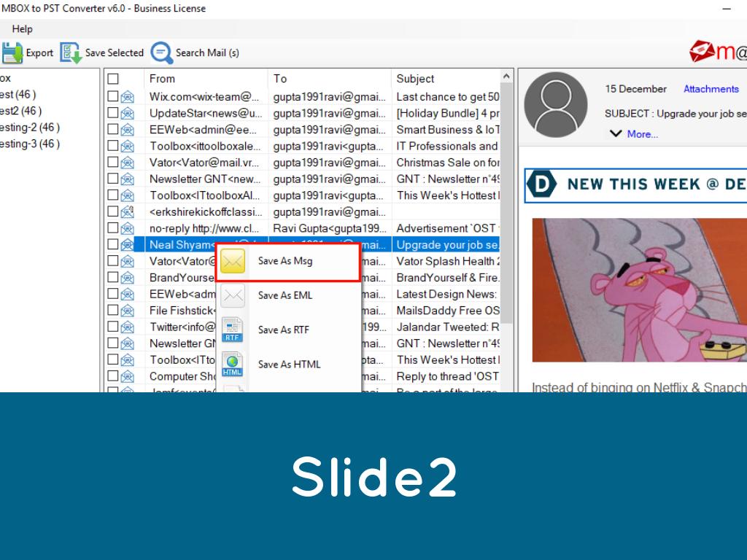This screenshot has height=560, width=747.
Task: Select the Testing-2 (46) folder
Action: point(29,128)
